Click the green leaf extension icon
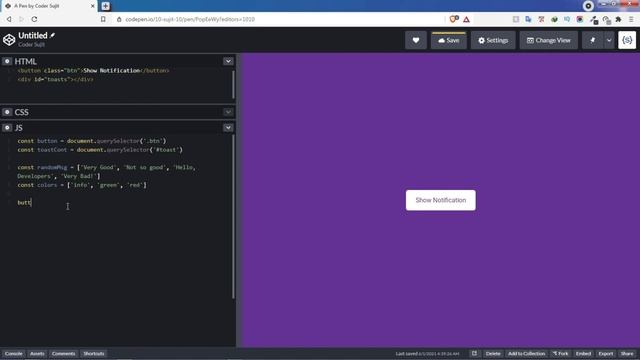Image resolution: width=640 pixels, height=360 pixels. pos(554,19)
